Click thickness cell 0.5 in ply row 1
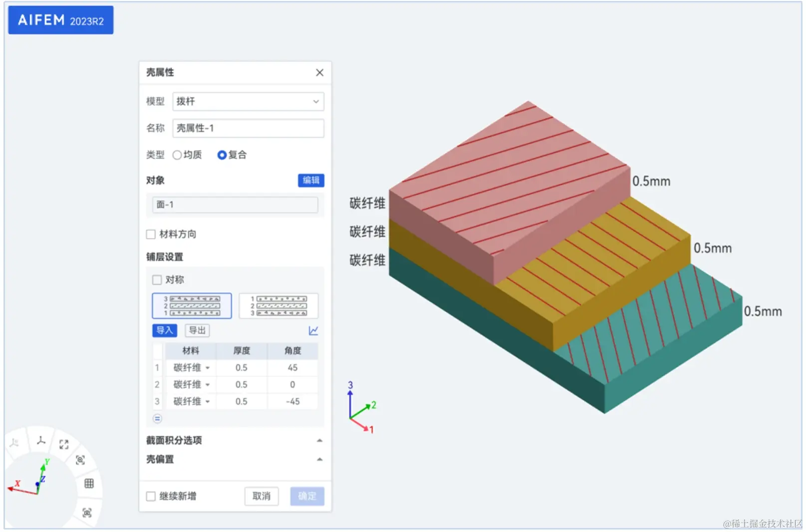 click(x=242, y=368)
